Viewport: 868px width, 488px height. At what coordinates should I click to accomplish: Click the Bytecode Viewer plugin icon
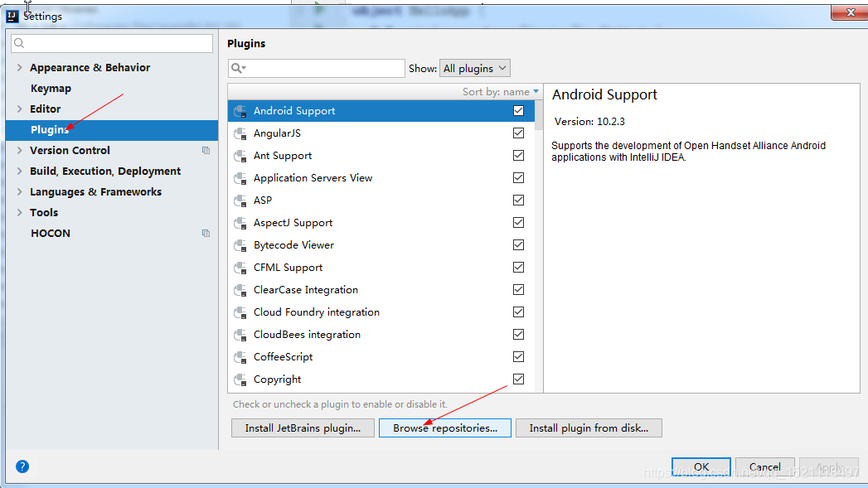point(240,245)
